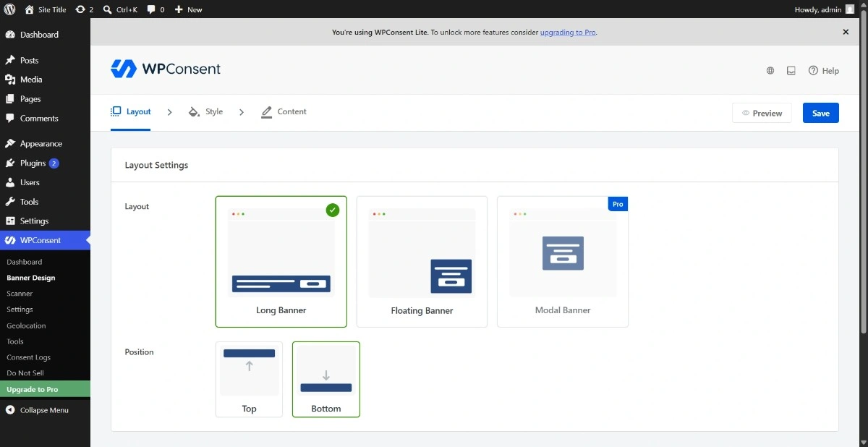
Task: Open the WordPress logo menu
Action: tap(9, 9)
